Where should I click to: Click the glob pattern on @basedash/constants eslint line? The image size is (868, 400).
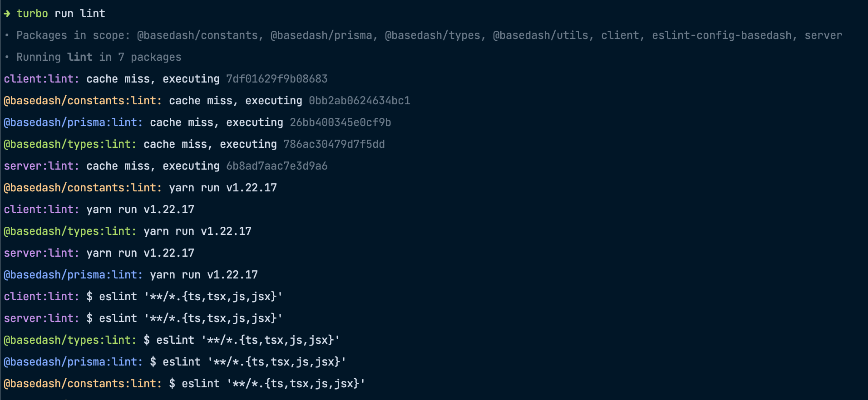coord(296,384)
